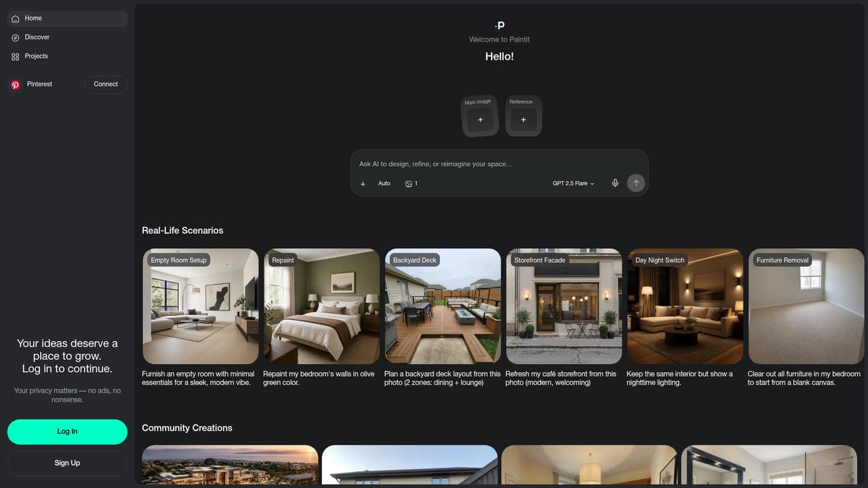Open the Storefront Facade scenario thumbnail

564,306
